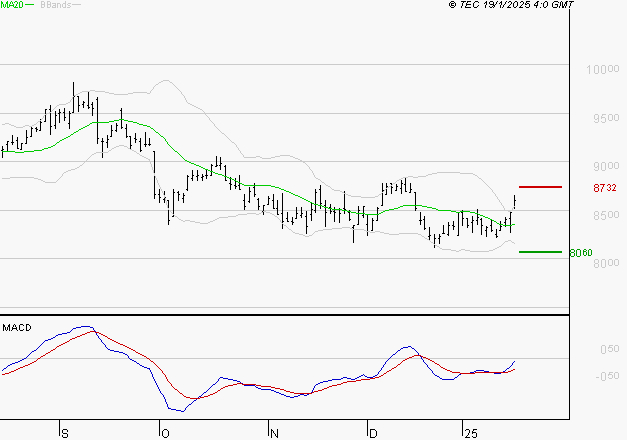Click the green 8060 support value

(581, 253)
